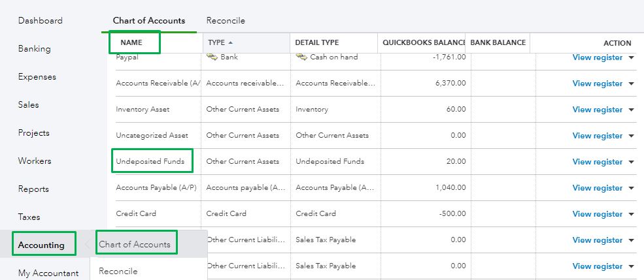This screenshot has height=280, width=644.
Task: Go to Banking in sidebar
Action: point(35,49)
